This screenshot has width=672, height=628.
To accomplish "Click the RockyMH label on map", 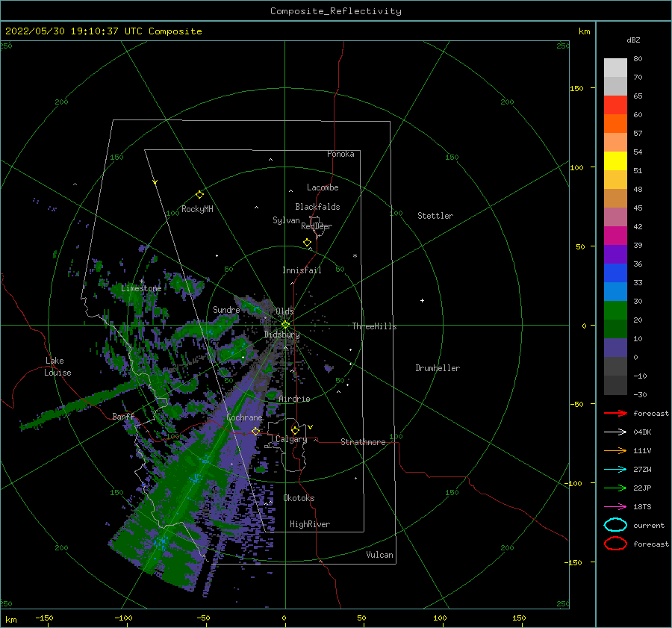I will coord(197,209).
